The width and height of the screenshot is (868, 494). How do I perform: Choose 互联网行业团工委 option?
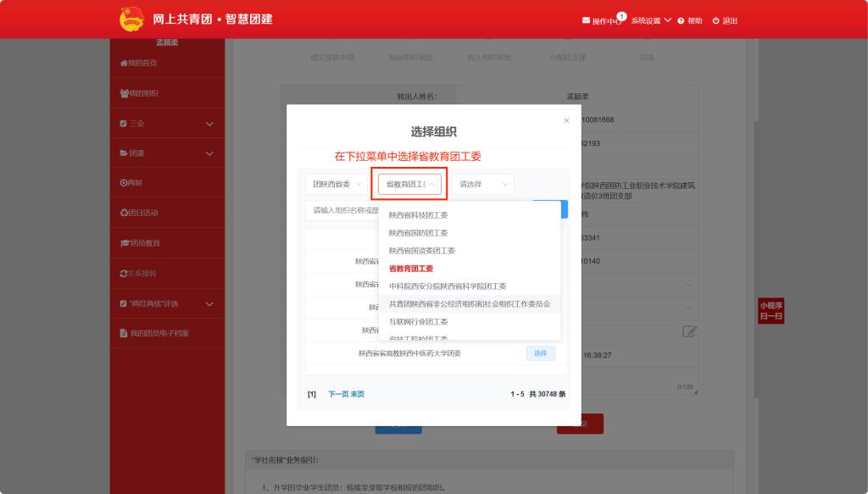point(418,322)
